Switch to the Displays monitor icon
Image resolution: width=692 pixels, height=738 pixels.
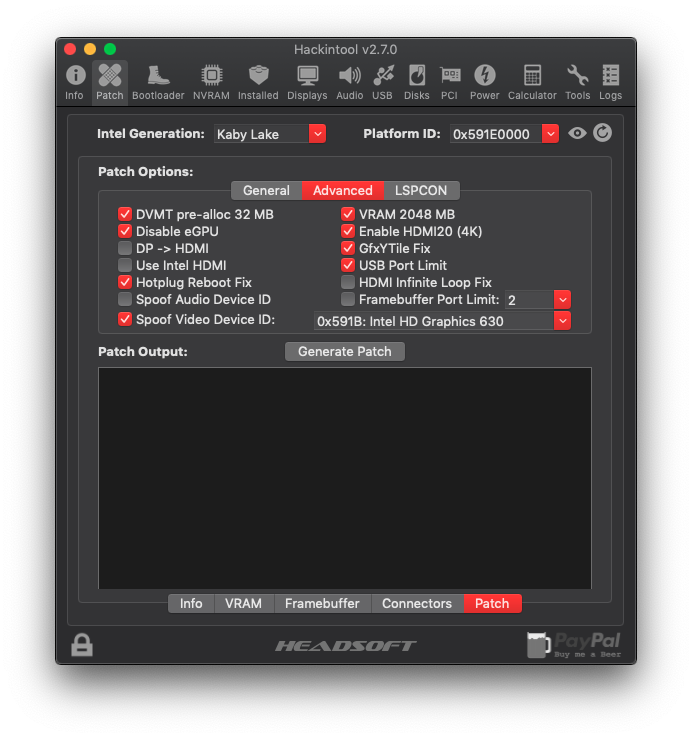(307, 83)
